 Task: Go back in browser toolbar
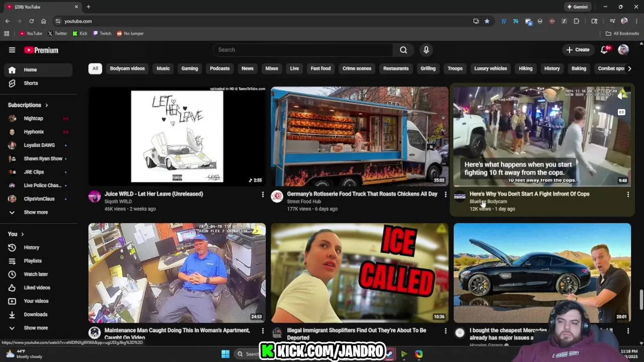tap(7, 21)
